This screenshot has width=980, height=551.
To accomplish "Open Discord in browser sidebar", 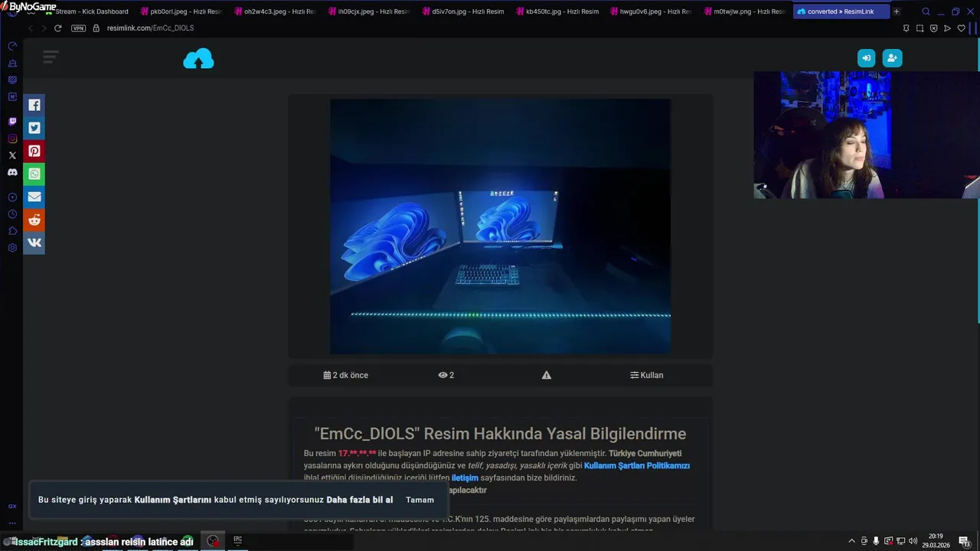I will point(12,172).
